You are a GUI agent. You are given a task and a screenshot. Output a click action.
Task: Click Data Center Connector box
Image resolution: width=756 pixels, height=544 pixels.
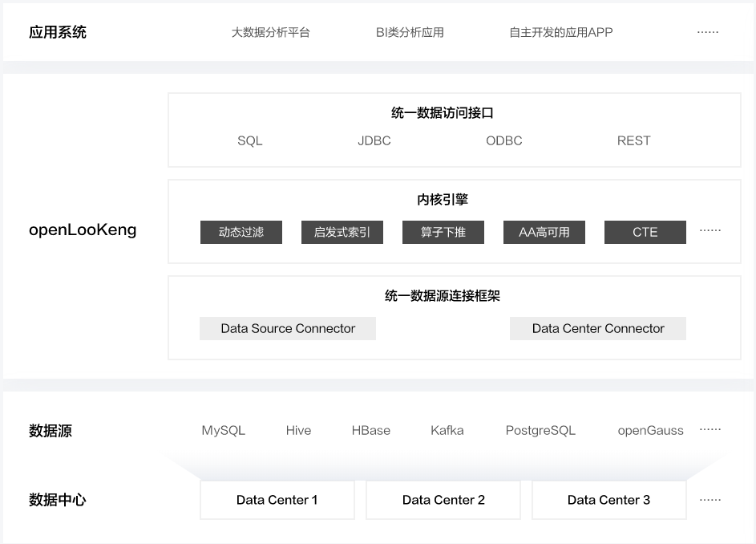pos(598,329)
